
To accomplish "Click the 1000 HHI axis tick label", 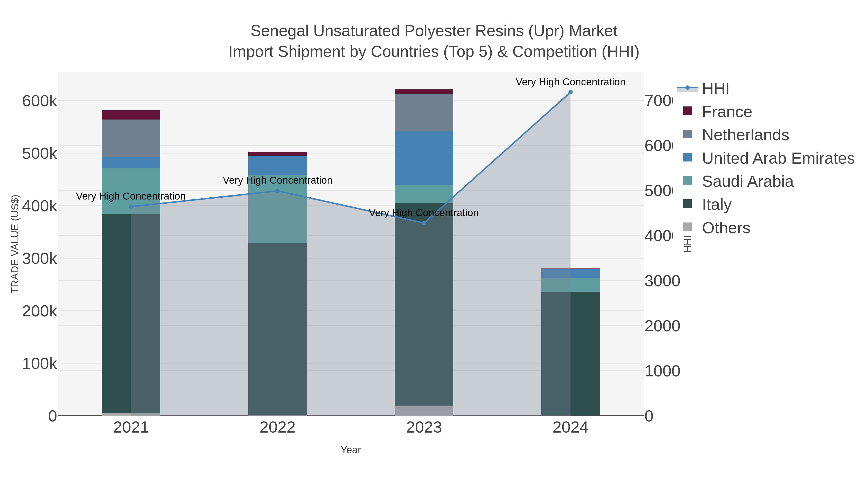I will (663, 371).
